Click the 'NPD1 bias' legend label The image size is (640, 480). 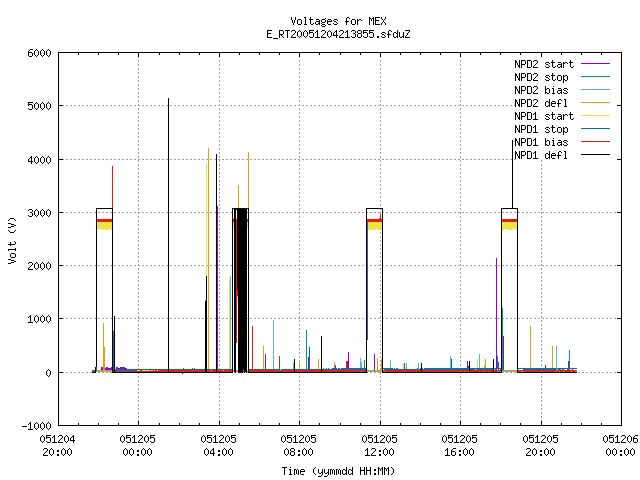[541, 142]
